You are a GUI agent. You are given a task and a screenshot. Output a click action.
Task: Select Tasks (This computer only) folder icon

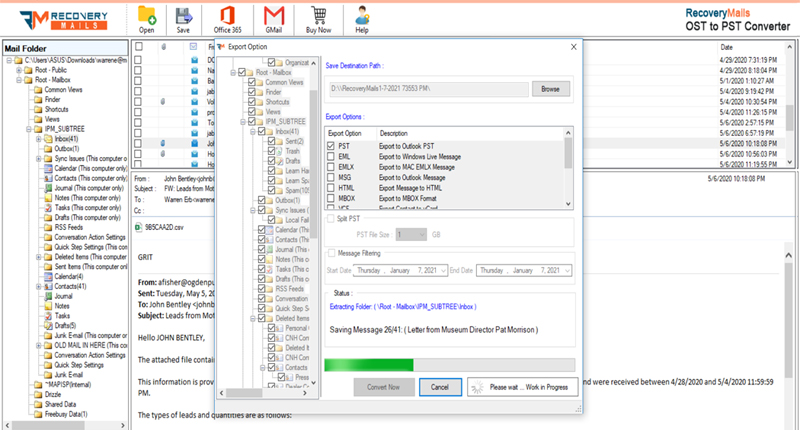pos(48,208)
